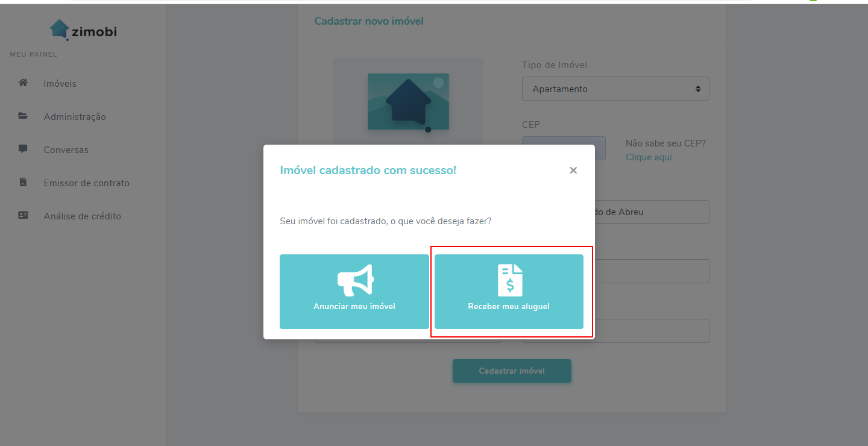Image resolution: width=868 pixels, height=446 pixels.
Task: Click the zimobi logo
Action: [83, 30]
